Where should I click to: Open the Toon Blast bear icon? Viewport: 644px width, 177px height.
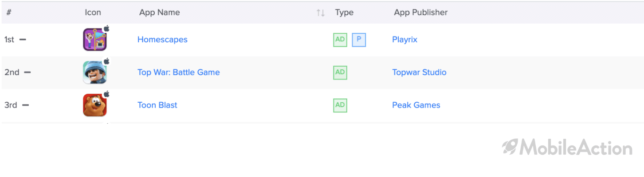(95, 105)
